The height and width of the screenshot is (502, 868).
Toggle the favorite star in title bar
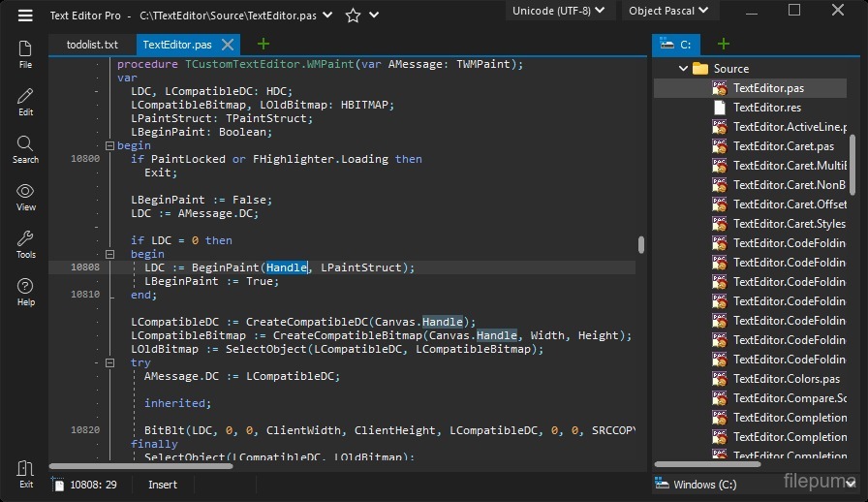tap(353, 16)
